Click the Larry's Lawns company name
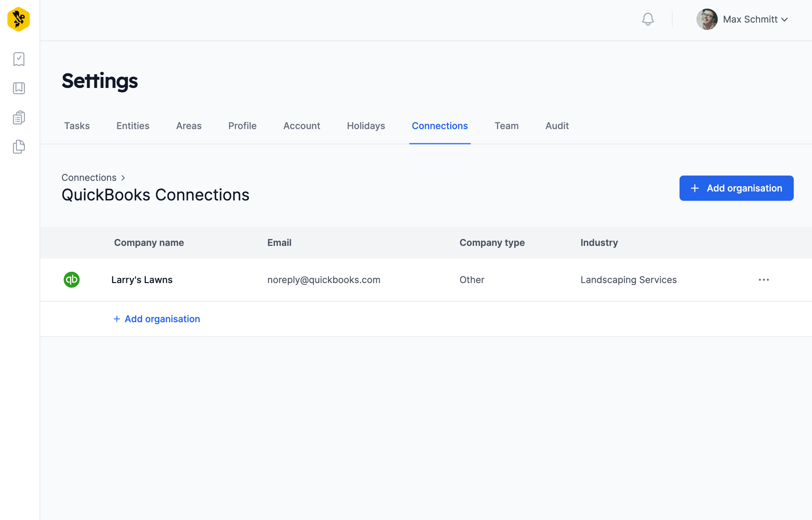This screenshot has height=520, width=812. pyautogui.click(x=142, y=280)
